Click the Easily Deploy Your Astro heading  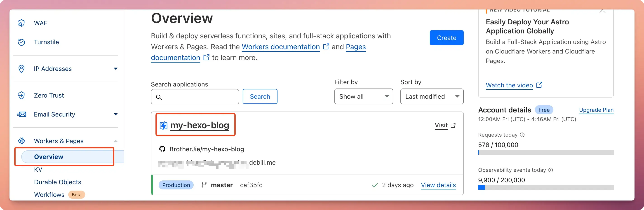[527, 26]
